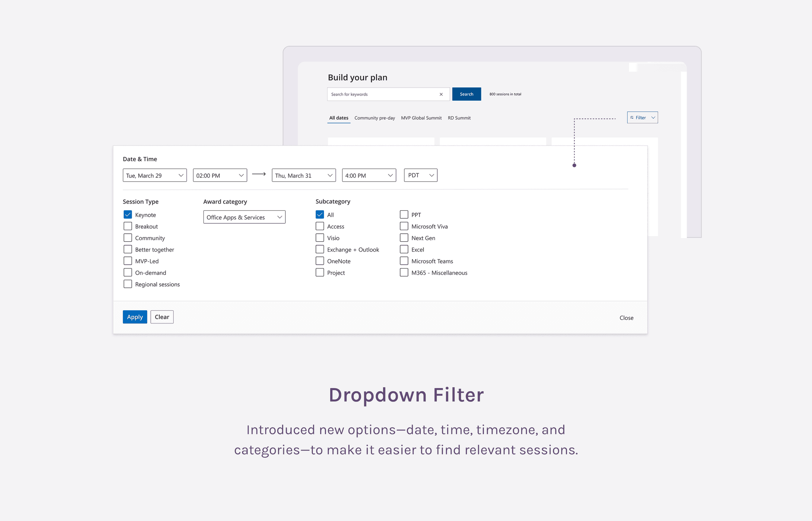Open the 02:00 PM start time dropdown
Viewport: 812px width, 521px height.
[x=220, y=175]
